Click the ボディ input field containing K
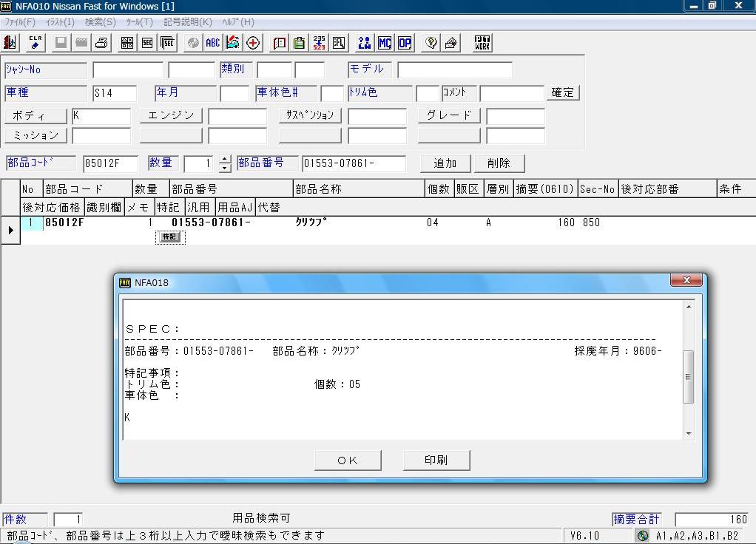756x544 pixels. click(x=101, y=116)
